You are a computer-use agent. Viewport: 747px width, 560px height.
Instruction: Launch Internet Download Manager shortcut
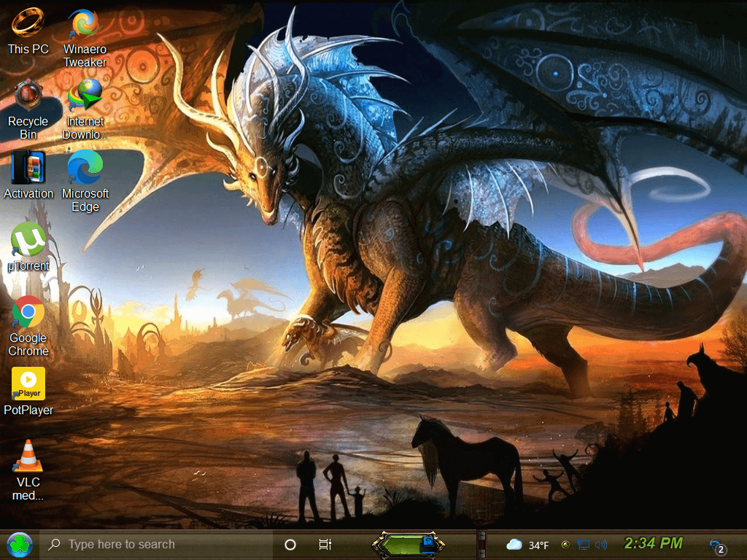[85, 110]
